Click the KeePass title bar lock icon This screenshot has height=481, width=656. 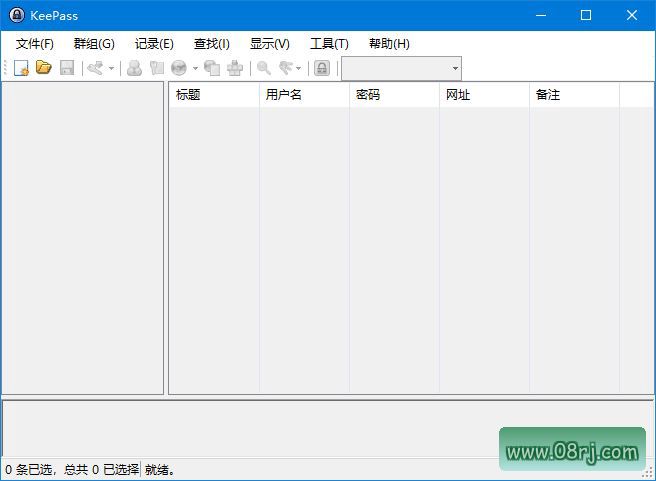pyautogui.click(x=17, y=15)
